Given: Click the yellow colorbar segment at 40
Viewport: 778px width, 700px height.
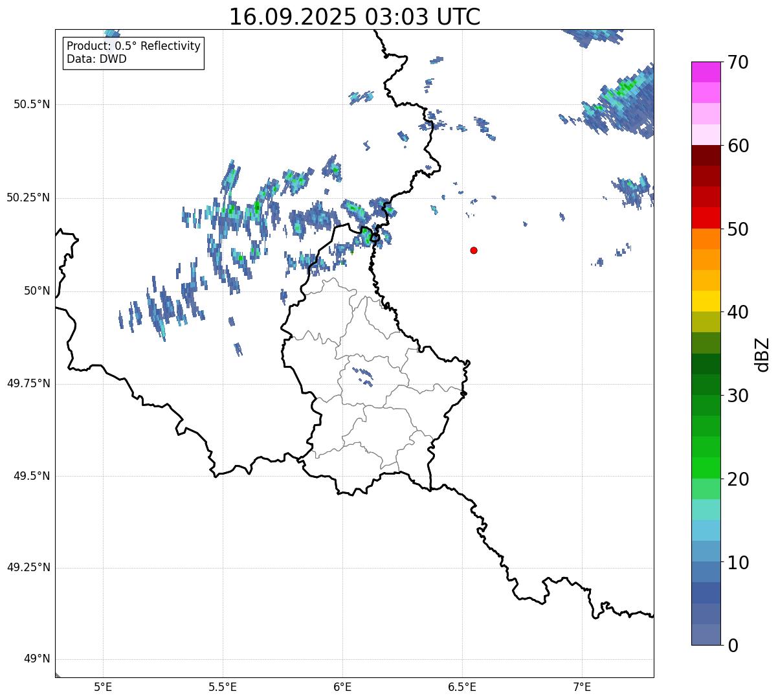Looking at the screenshot, I should (706, 301).
